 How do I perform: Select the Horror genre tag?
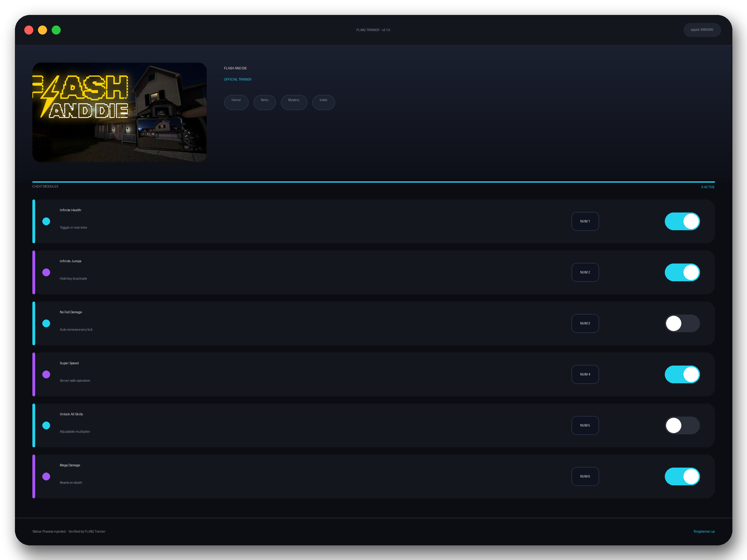[236, 102]
